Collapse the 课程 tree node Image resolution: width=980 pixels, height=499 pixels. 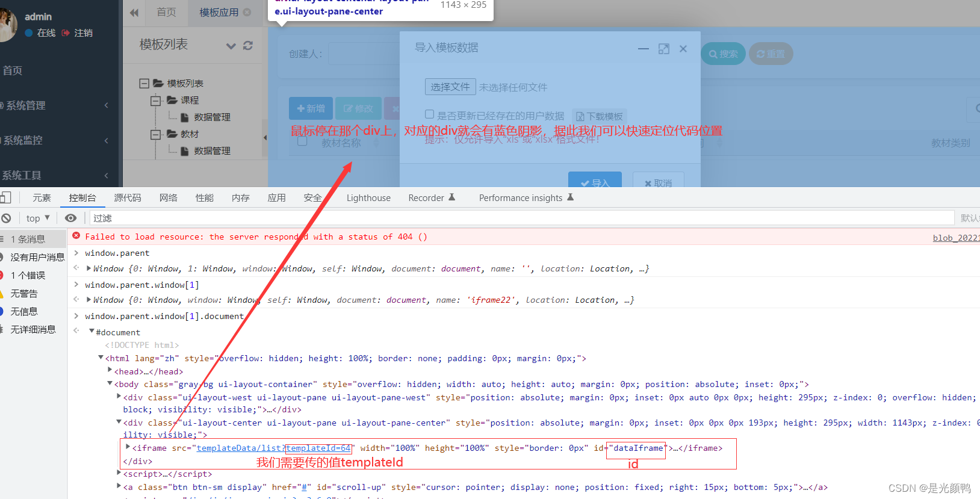tap(155, 100)
